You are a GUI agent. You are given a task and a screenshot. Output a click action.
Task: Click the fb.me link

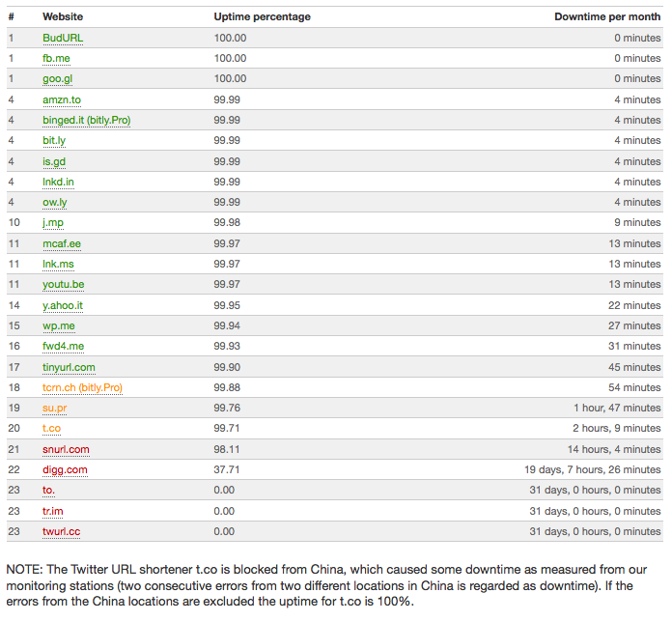click(x=56, y=58)
